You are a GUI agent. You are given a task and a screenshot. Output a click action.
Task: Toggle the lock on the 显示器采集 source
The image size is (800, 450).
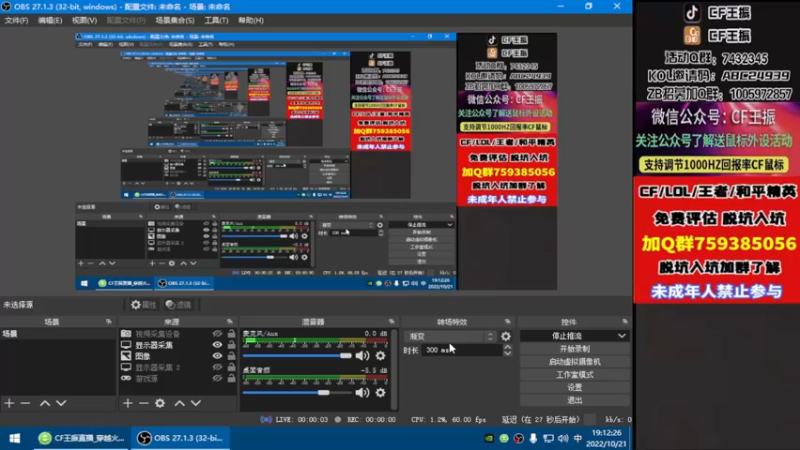point(231,345)
